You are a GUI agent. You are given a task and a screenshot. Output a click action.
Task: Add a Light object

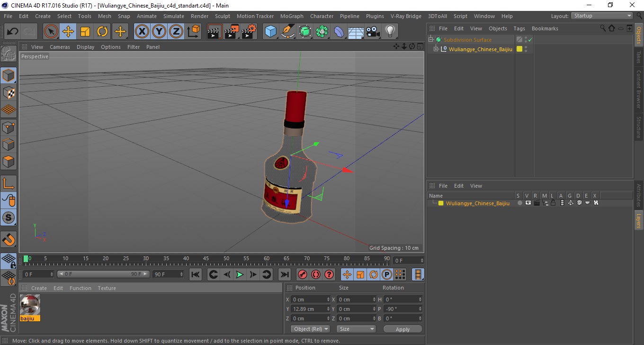click(x=390, y=32)
